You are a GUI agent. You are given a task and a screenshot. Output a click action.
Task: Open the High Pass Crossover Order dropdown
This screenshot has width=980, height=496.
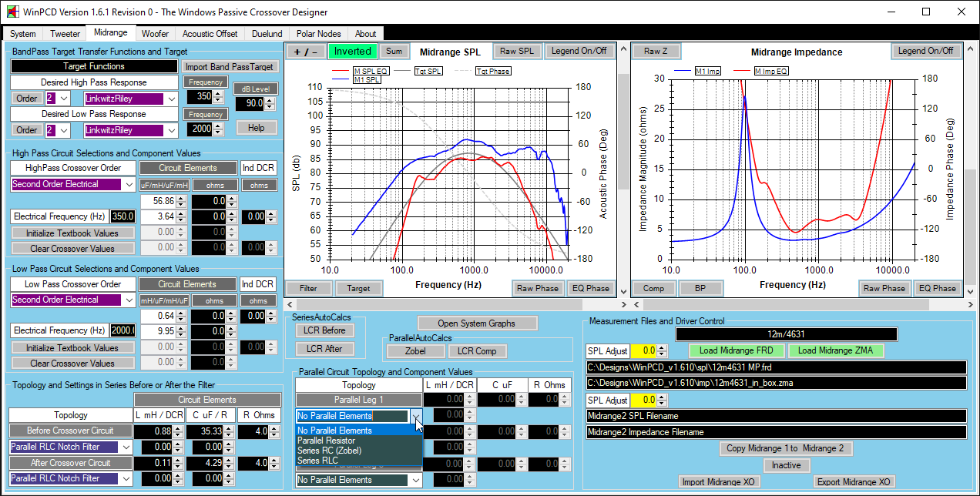pos(129,185)
